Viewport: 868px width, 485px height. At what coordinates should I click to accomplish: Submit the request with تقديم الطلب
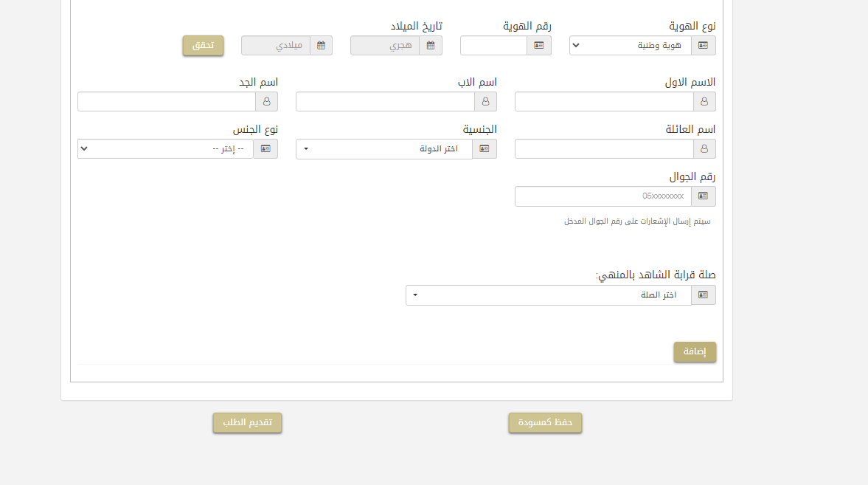click(x=247, y=423)
